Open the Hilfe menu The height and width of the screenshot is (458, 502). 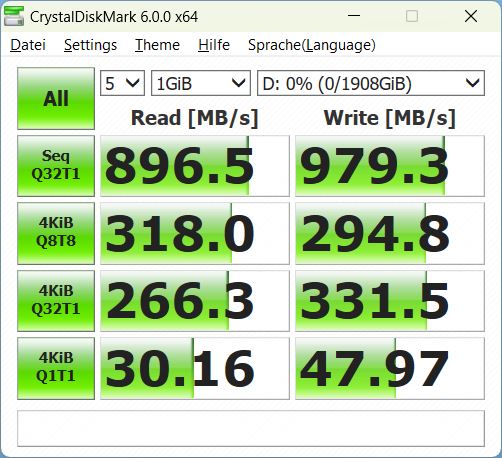[214, 45]
